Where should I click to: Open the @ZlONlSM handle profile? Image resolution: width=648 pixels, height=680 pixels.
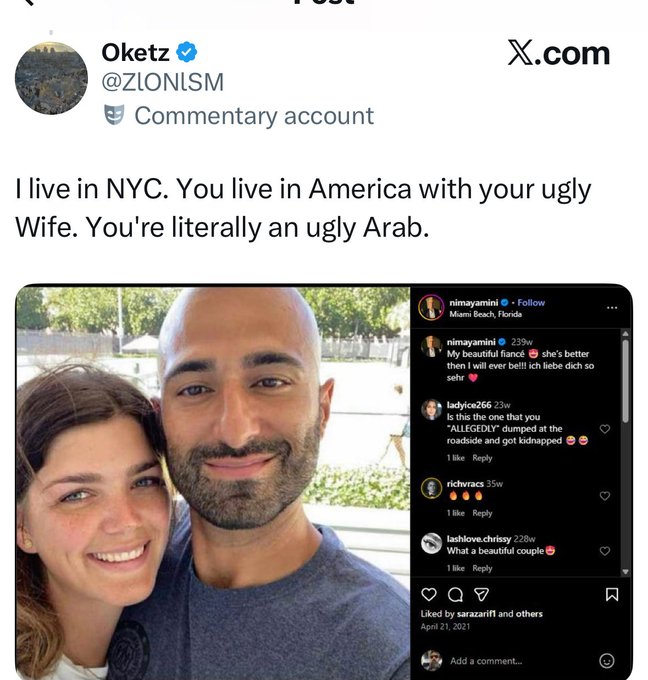coord(163,82)
